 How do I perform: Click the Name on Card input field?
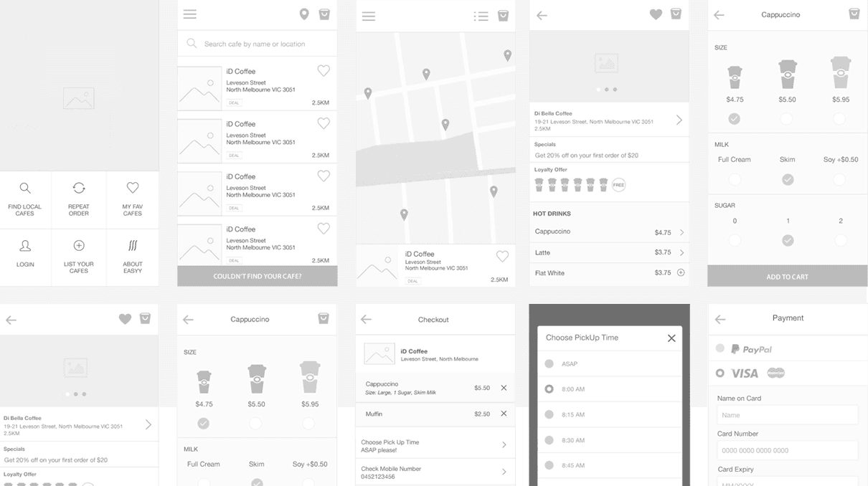(x=787, y=415)
